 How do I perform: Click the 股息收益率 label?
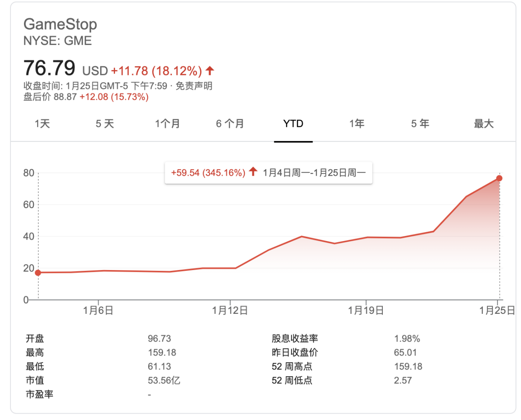tap(295, 339)
